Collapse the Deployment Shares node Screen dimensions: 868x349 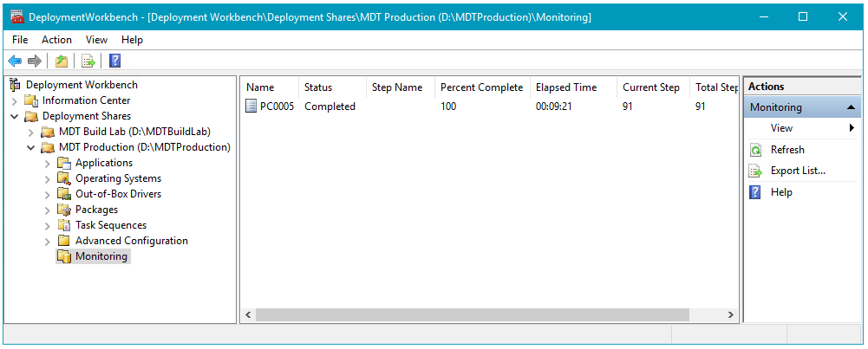pos(15,116)
